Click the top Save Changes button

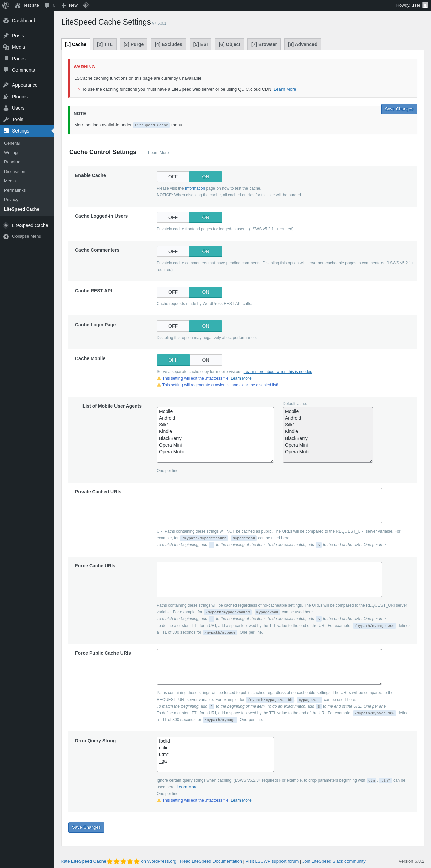[x=399, y=109]
